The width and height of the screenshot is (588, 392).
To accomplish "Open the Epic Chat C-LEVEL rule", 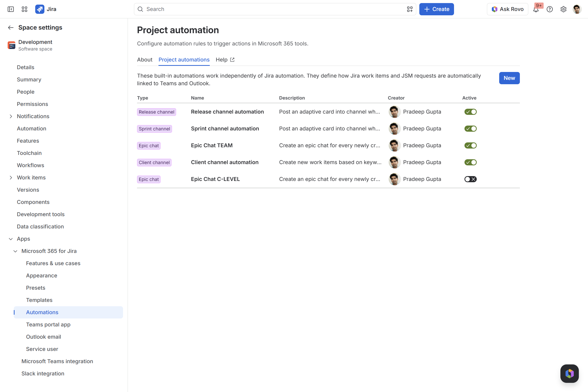I will coord(215,179).
